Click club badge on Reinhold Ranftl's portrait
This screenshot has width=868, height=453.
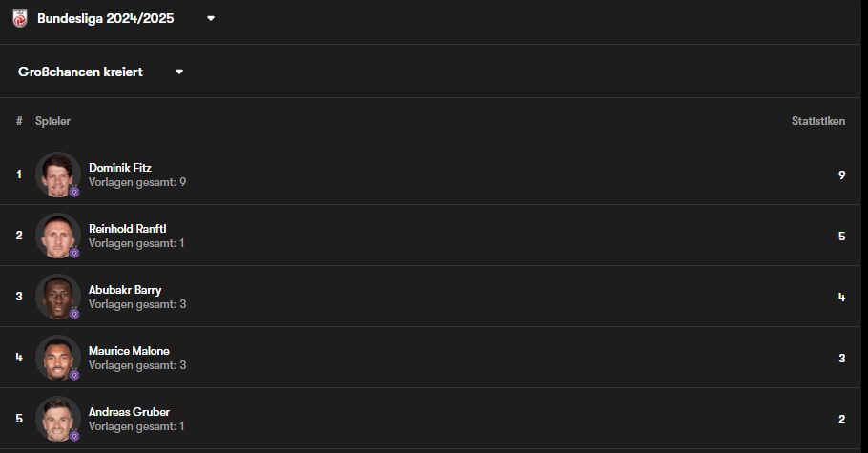[x=74, y=253]
